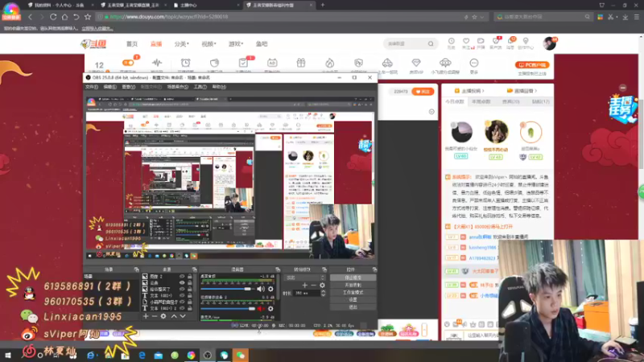The height and width of the screenshot is (362, 644).
Task: Toggle visibility of first source in OBS list
Action: click(182, 276)
